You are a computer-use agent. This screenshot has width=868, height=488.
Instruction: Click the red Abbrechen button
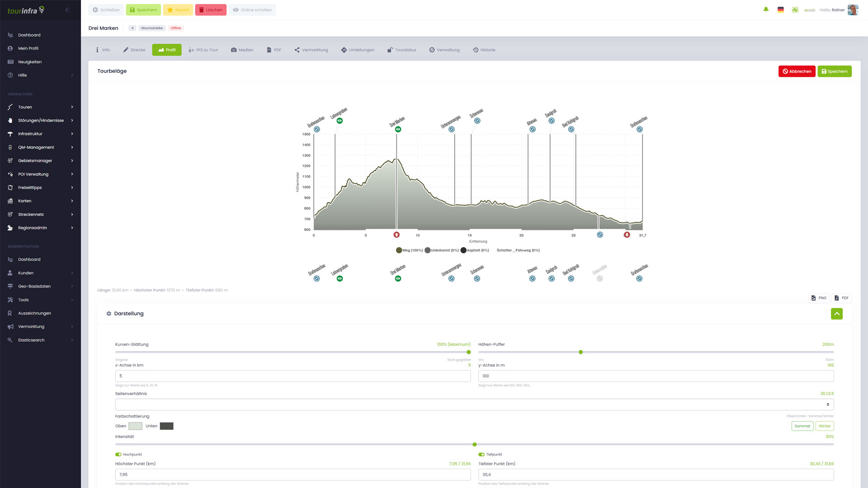click(x=797, y=71)
